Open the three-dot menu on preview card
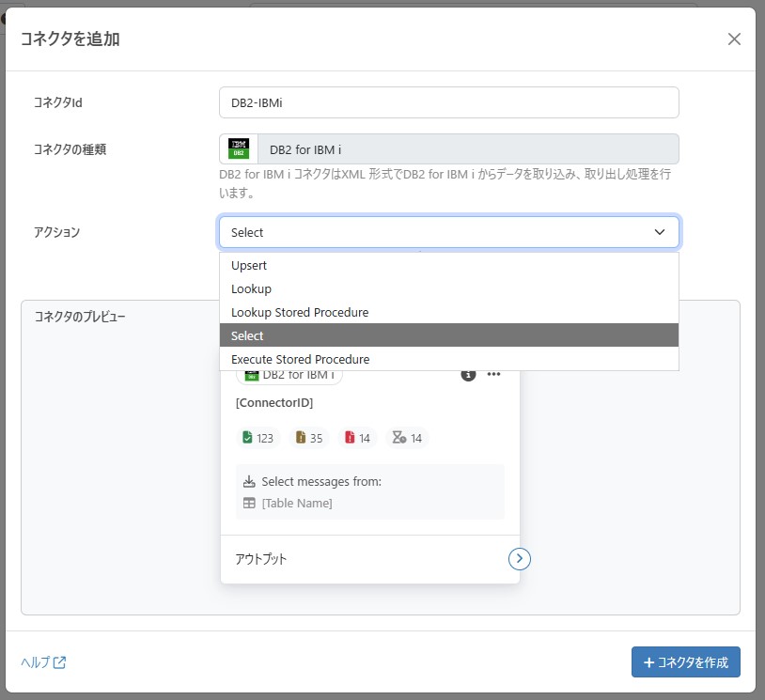 point(493,374)
